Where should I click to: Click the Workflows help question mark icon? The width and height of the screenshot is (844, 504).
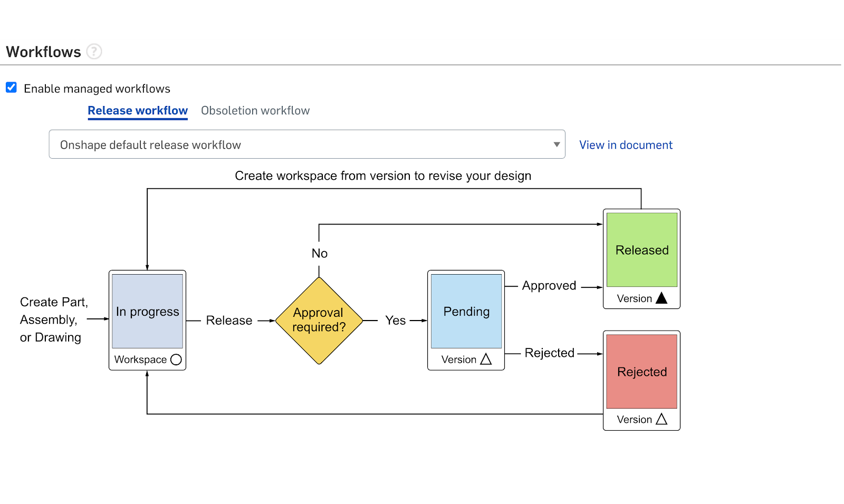coord(94,52)
